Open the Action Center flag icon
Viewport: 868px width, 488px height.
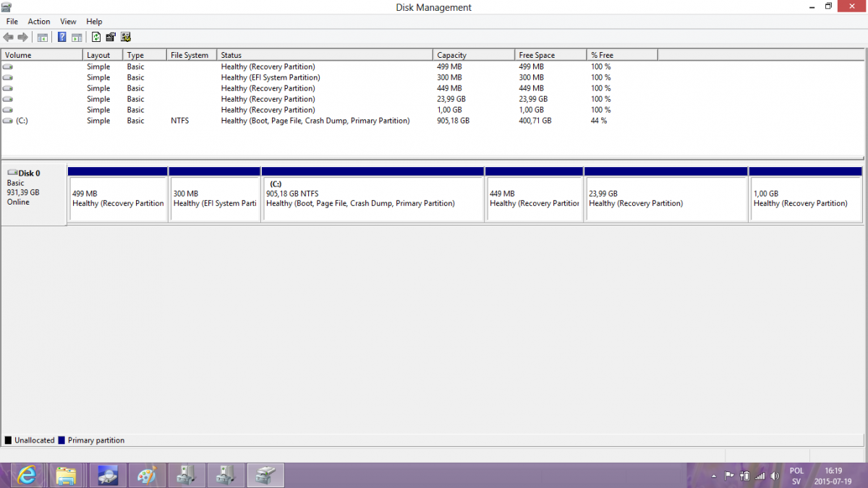729,476
